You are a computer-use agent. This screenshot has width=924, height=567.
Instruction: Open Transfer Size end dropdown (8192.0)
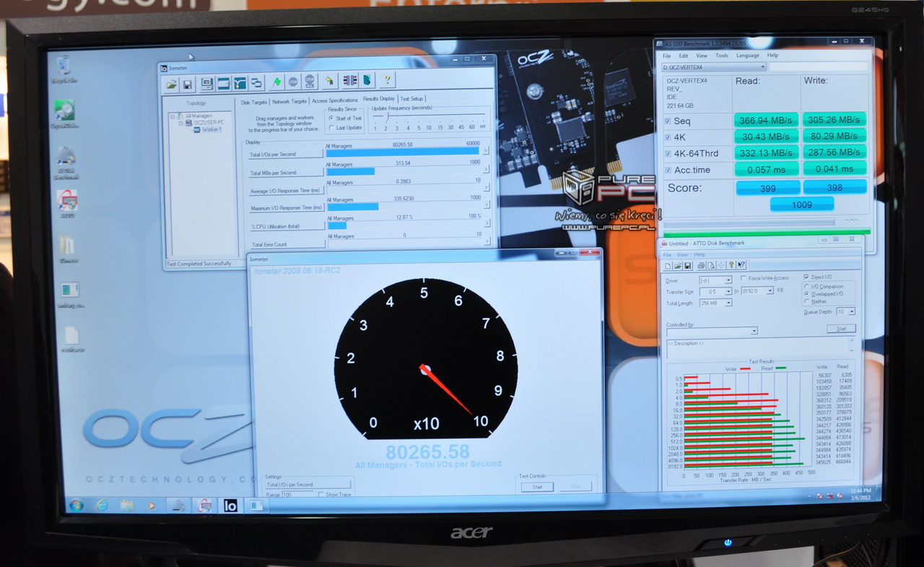[x=770, y=290]
